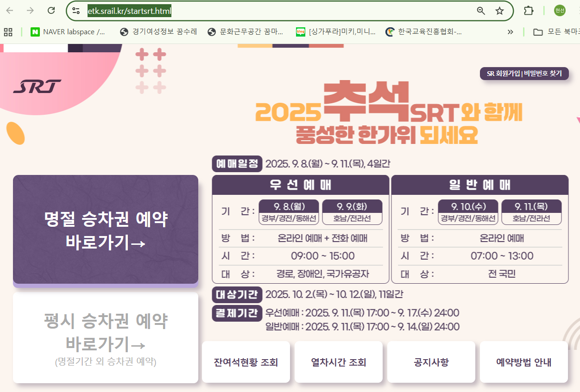Click the 9. 10.(수) date box
580x392 pixels.
pyautogui.click(x=468, y=212)
